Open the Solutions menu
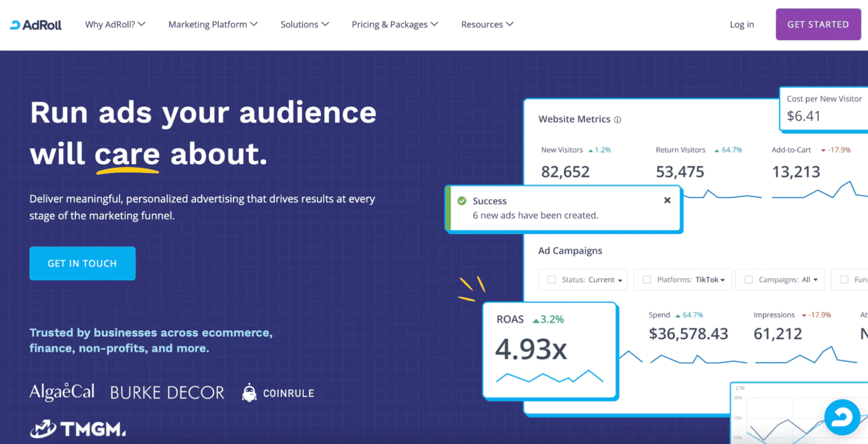 tap(305, 24)
